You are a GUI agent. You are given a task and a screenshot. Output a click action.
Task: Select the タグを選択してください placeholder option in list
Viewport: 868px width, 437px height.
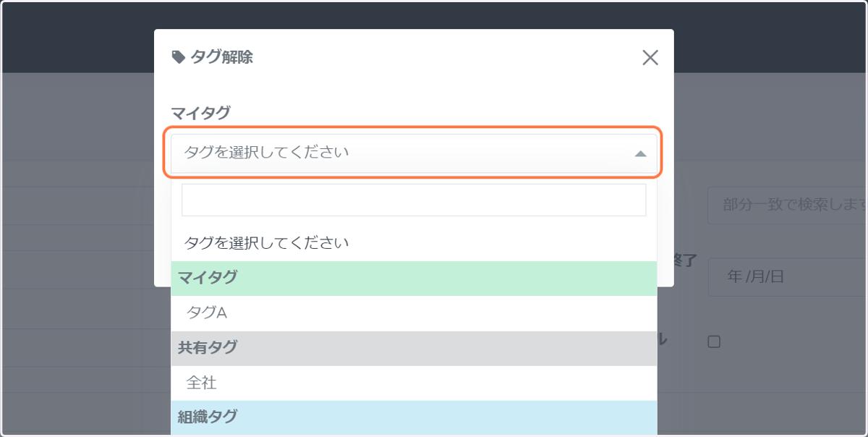414,243
